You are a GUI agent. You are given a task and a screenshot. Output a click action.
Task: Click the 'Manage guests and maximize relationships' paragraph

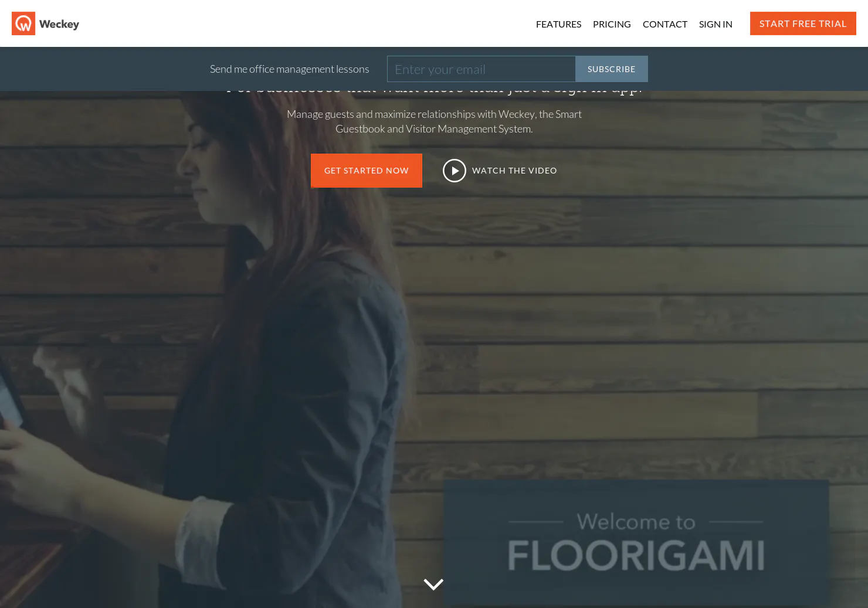point(434,121)
